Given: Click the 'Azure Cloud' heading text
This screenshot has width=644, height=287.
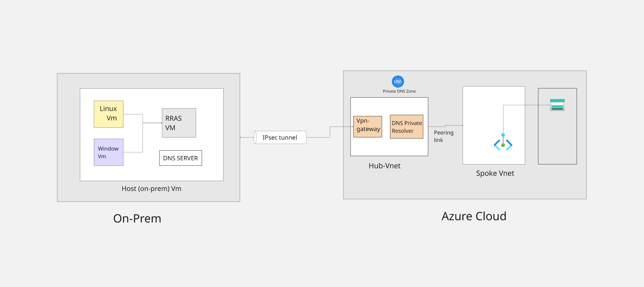Looking at the screenshot, I should click(x=474, y=216).
